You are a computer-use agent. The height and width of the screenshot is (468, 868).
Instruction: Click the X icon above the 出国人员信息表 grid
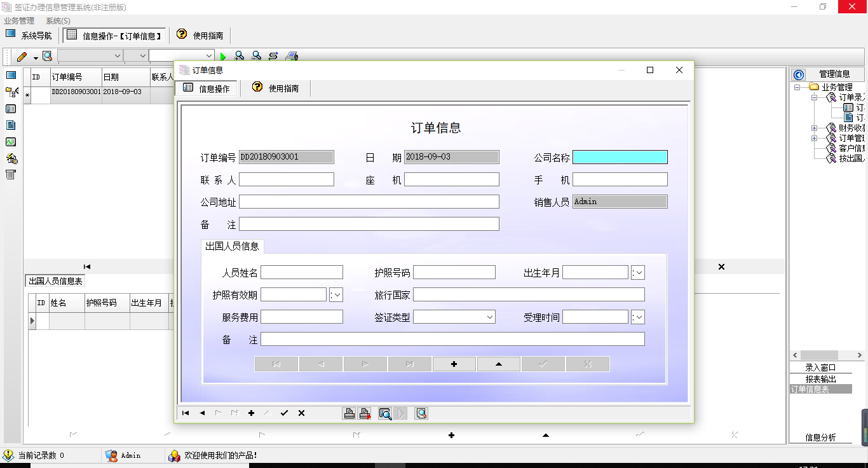click(x=721, y=266)
